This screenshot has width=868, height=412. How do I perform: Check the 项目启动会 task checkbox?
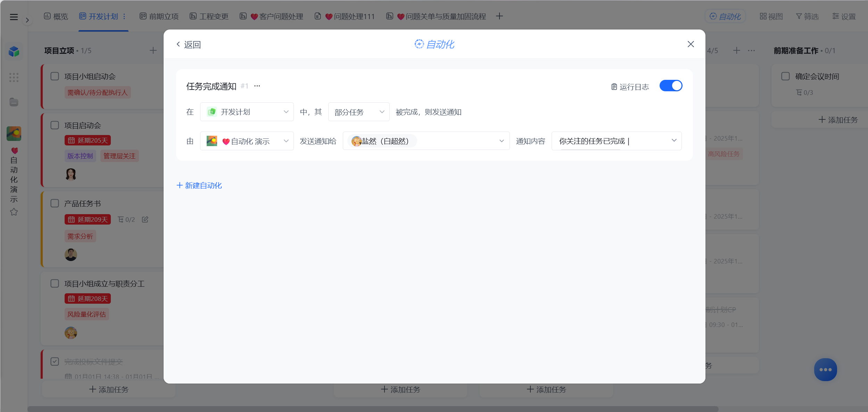point(55,125)
